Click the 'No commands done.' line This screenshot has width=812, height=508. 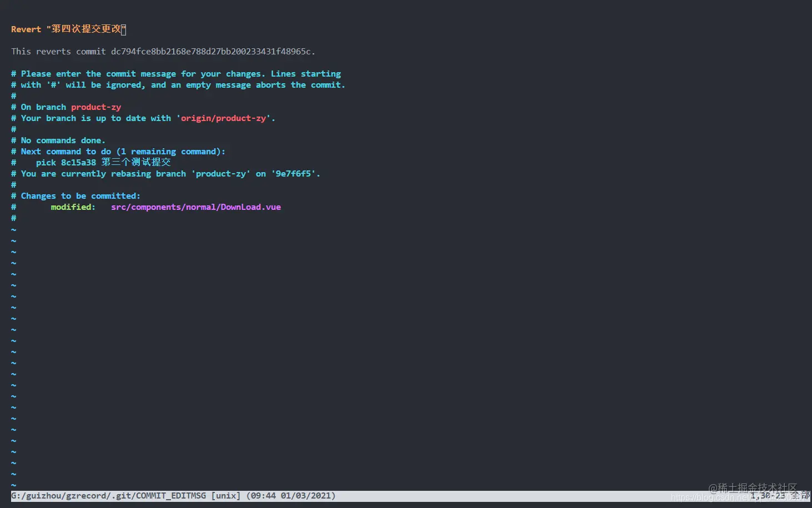coord(58,140)
